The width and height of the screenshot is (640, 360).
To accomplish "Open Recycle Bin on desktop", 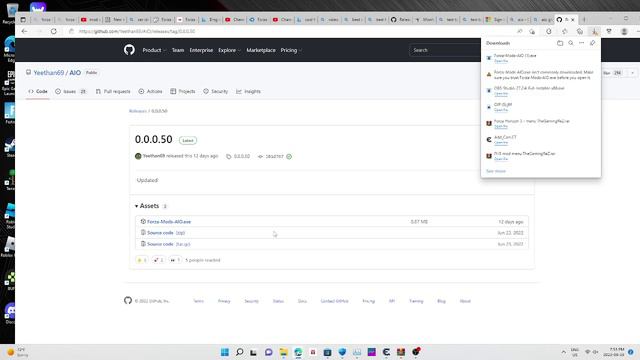I will (x=11, y=12).
